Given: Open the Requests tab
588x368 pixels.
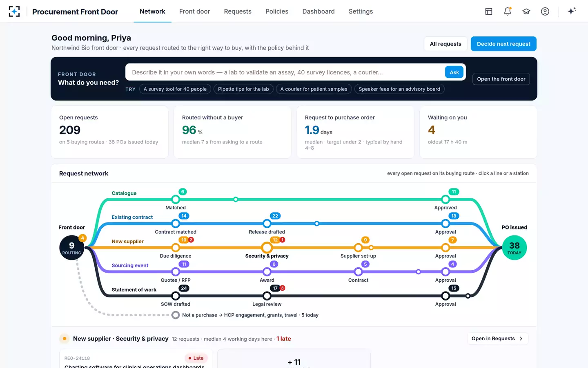Looking at the screenshot, I should [x=238, y=11].
